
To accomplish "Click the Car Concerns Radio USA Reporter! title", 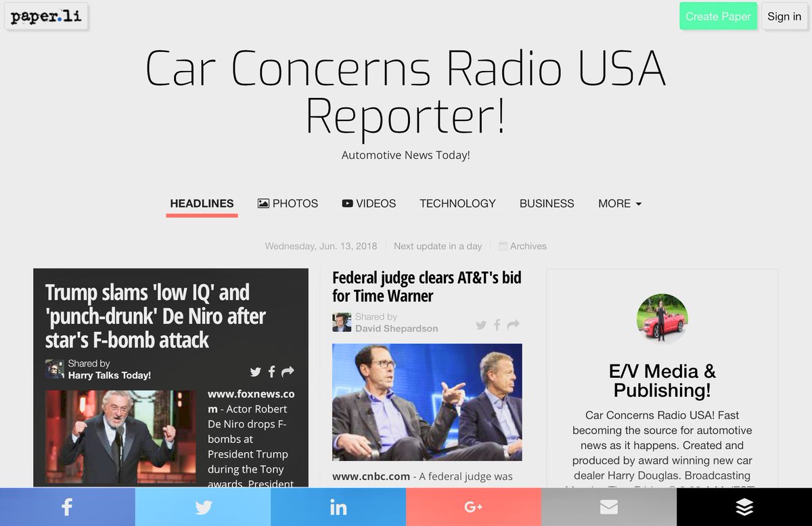I will coord(406,92).
